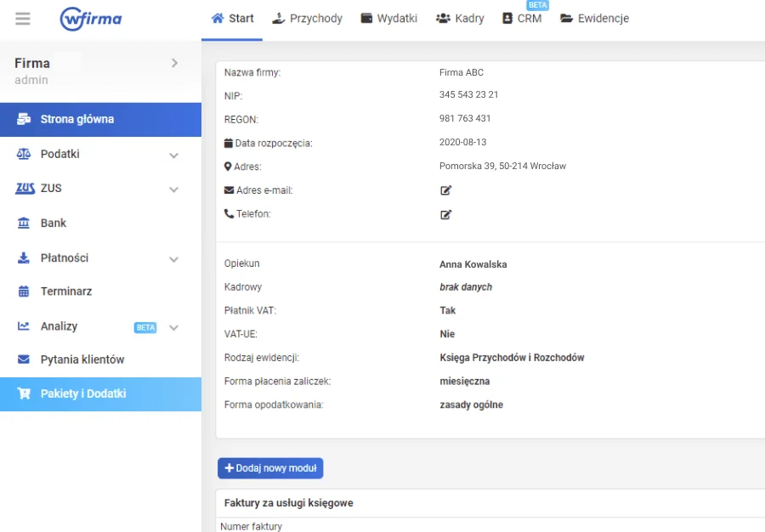Click the Płatności download icon
Screen dimensions: 765x532
tap(24, 258)
